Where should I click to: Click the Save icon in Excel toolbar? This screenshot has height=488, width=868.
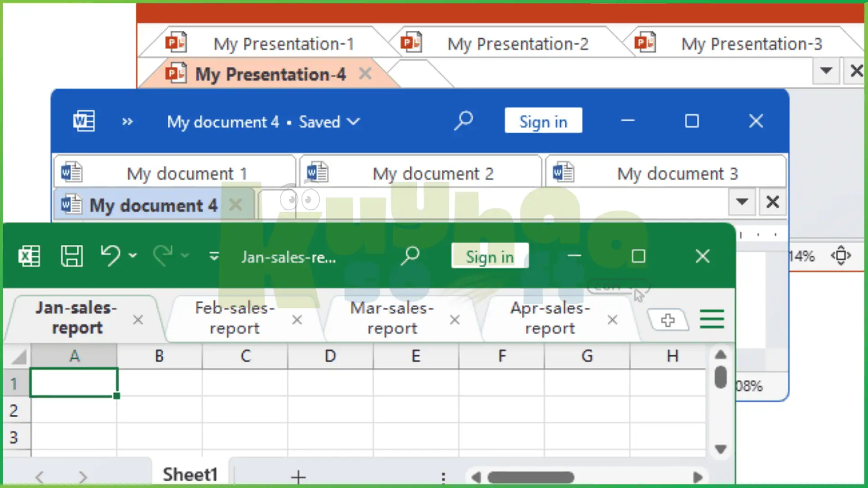(x=72, y=256)
